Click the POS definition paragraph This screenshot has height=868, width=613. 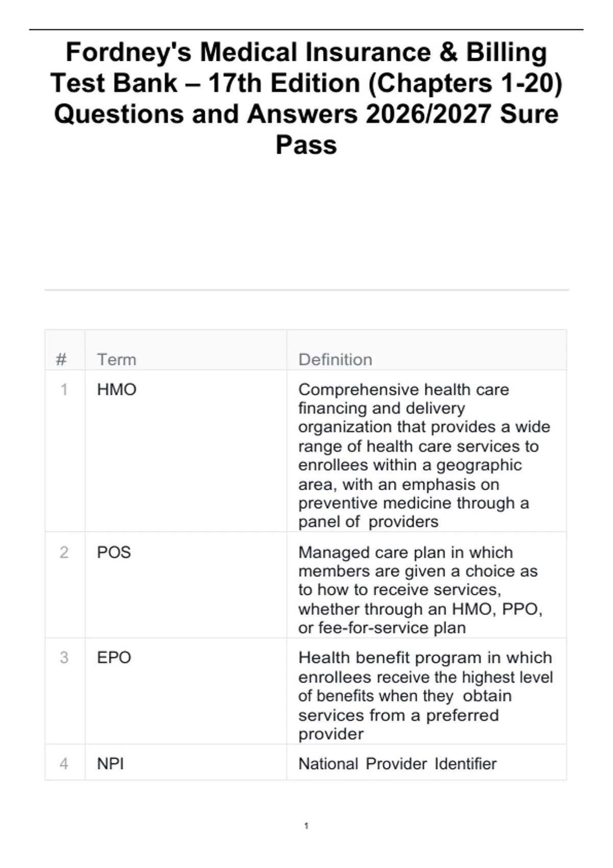coord(420,590)
